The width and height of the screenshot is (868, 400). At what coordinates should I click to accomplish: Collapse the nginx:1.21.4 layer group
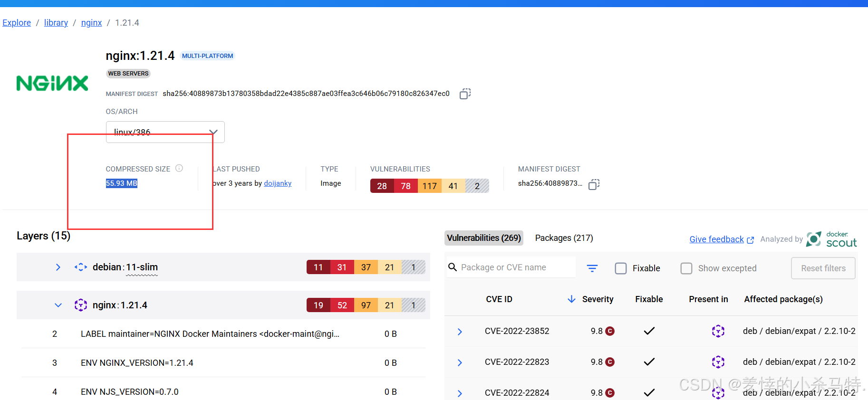pyautogui.click(x=58, y=305)
